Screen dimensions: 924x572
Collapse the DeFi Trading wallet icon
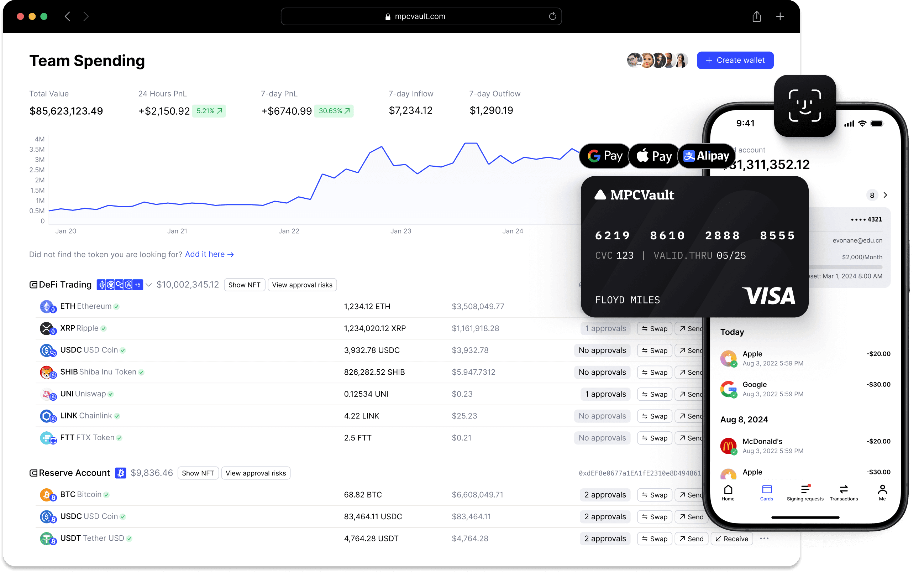click(33, 285)
